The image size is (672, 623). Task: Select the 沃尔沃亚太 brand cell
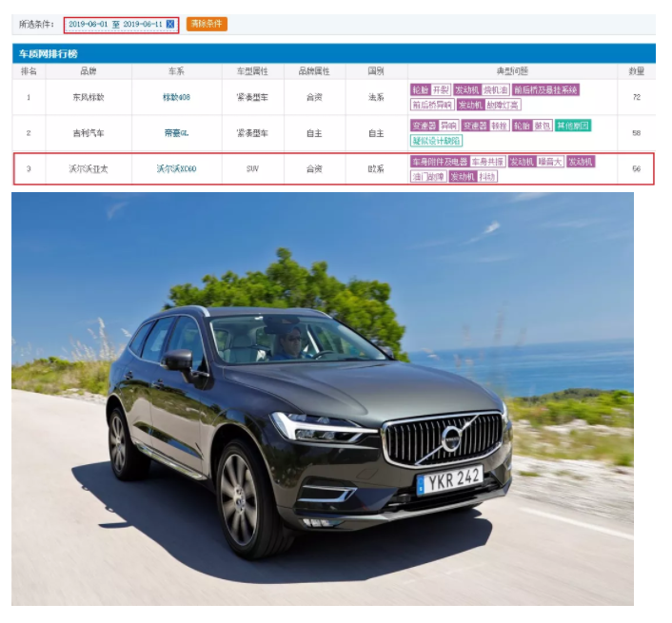pyautogui.click(x=89, y=168)
